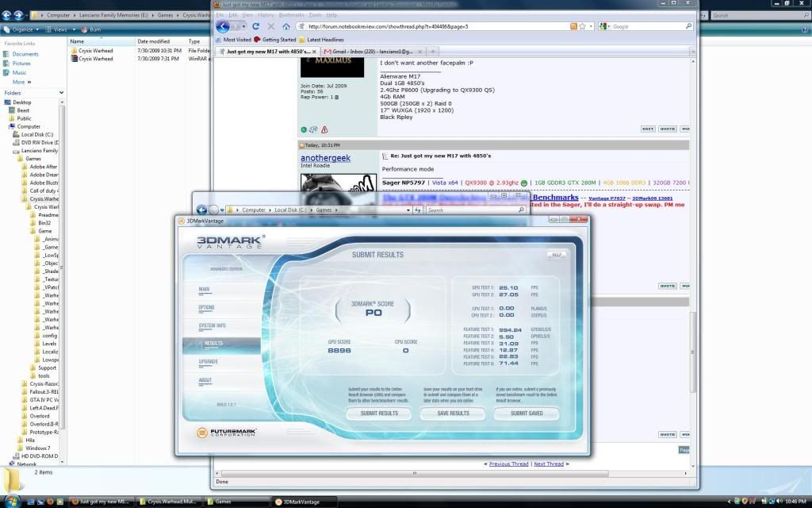Open the Firefox Tools menu
This screenshot has height=508, width=812.
pyautogui.click(x=316, y=15)
